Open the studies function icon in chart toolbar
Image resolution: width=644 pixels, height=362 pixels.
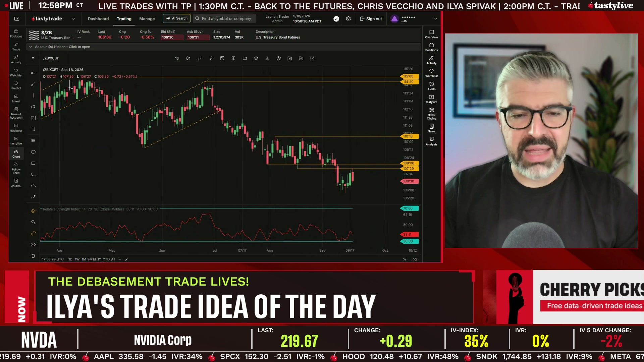click(x=211, y=58)
